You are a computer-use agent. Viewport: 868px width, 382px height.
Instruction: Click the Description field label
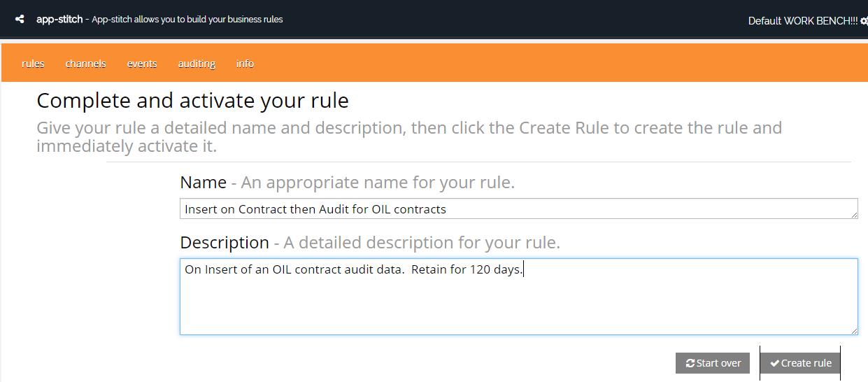pos(224,243)
